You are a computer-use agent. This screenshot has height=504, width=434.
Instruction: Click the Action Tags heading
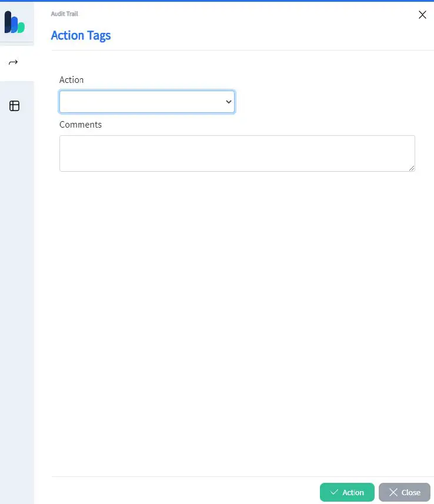click(x=81, y=35)
